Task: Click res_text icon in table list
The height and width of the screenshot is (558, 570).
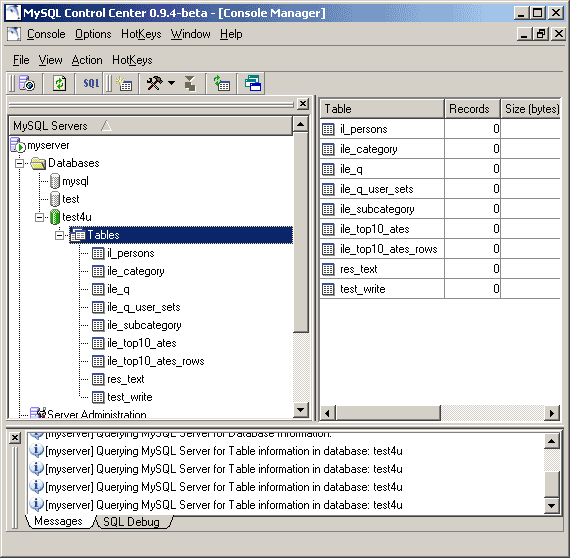Action: pos(328,269)
